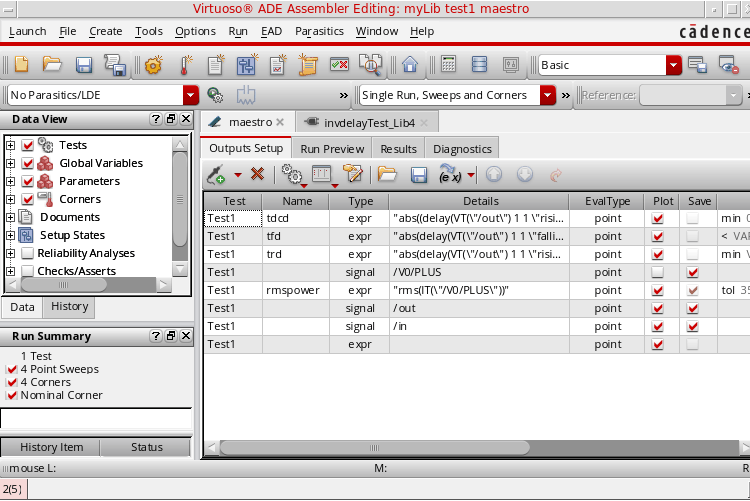Click the red X delete output icon
The image size is (750, 501).
coord(257,175)
